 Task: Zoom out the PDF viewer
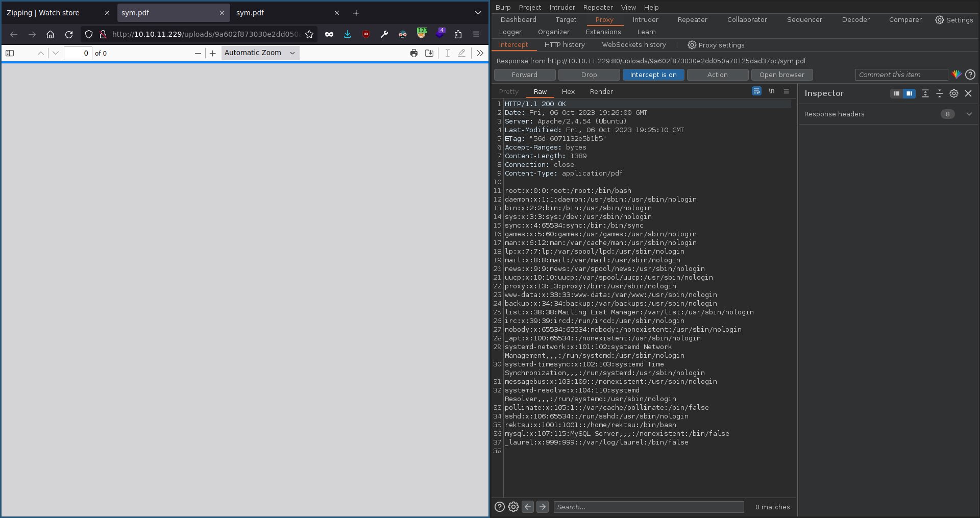pyautogui.click(x=198, y=53)
